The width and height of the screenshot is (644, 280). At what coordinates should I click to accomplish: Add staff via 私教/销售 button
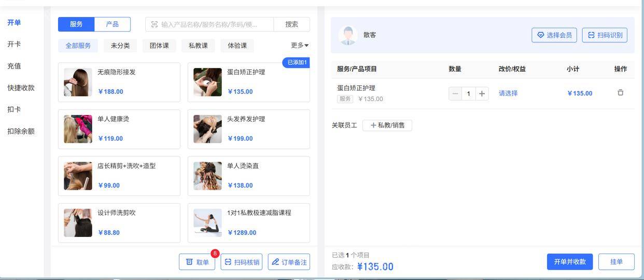pyautogui.click(x=387, y=125)
